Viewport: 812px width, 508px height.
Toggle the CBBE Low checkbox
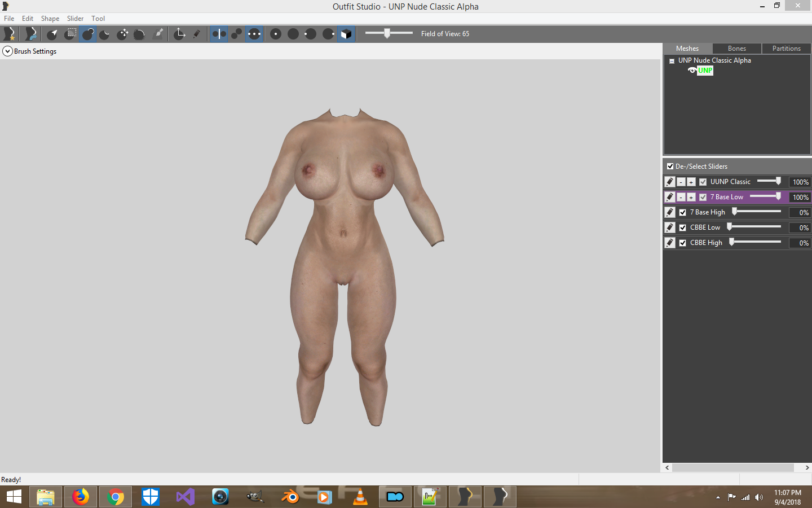click(x=683, y=228)
